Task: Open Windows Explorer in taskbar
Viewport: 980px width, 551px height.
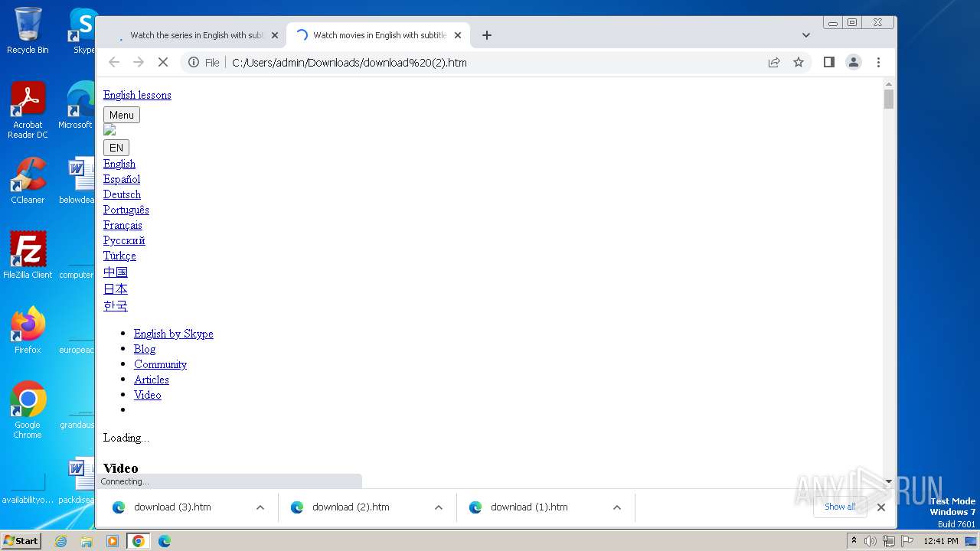Action: (x=87, y=541)
